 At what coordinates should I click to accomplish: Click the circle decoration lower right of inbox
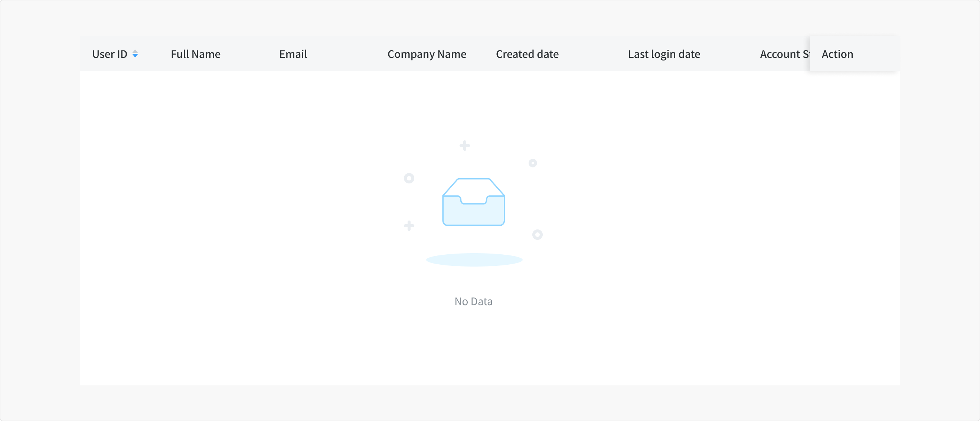tap(537, 235)
